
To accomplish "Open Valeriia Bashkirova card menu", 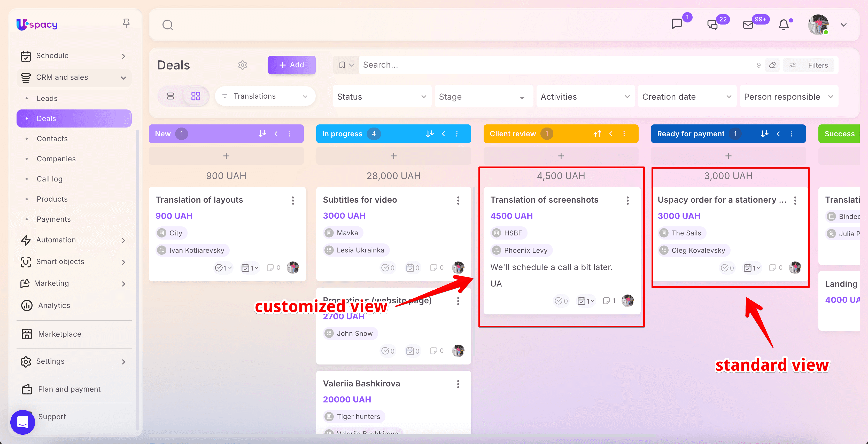I will 458,384.
